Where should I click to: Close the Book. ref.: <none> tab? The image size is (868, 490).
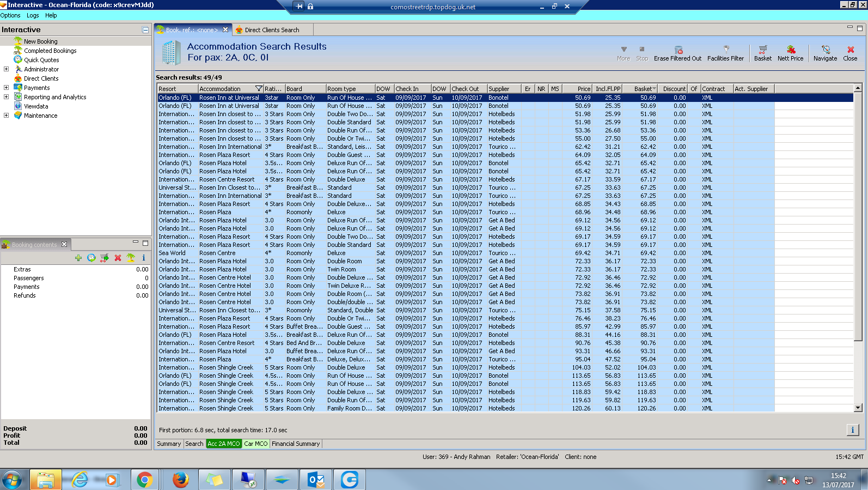coord(225,30)
